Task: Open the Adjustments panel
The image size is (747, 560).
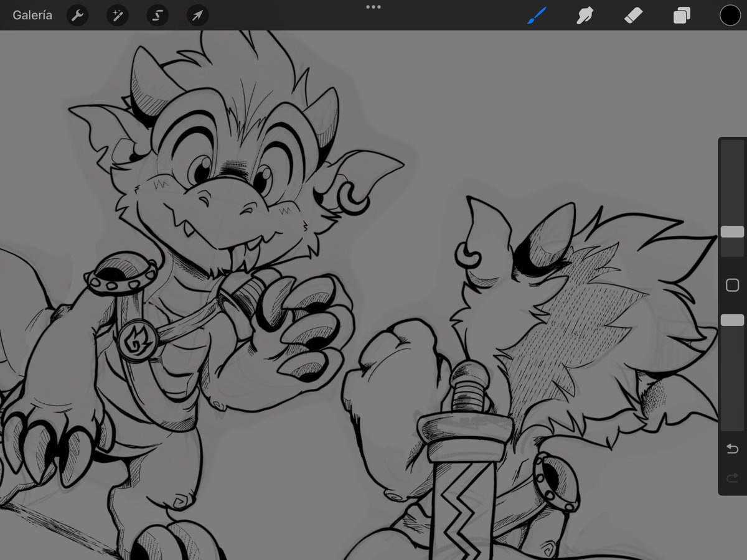Action: (117, 15)
